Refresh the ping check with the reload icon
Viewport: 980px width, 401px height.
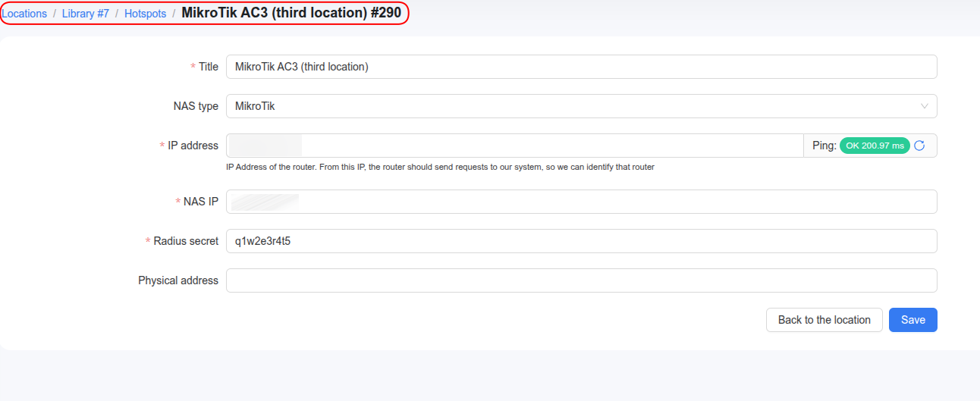(919, 146)
